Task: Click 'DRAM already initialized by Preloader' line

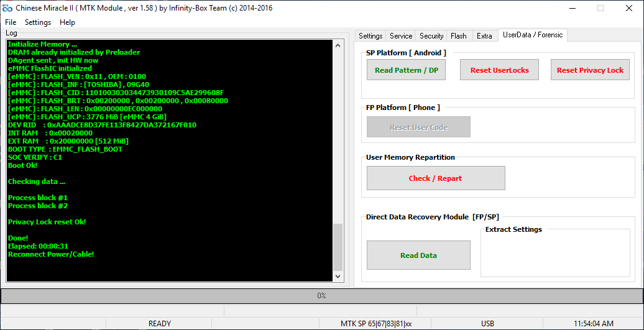Action: (x=74, y=52)
